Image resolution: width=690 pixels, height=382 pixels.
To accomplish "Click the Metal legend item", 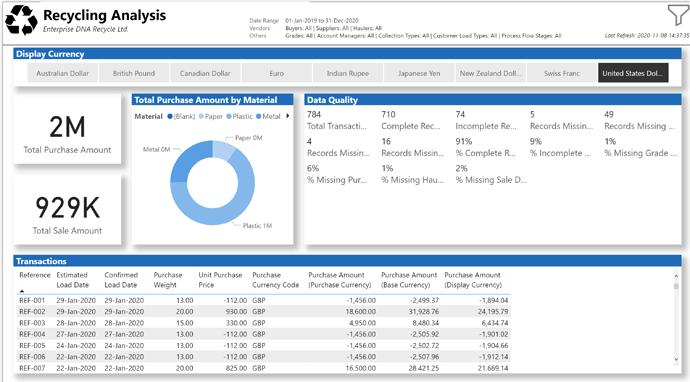I will [268, 117].
